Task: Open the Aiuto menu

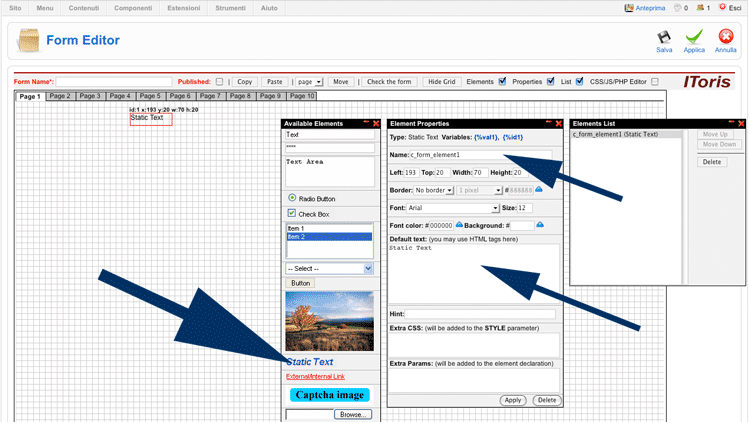Action: tap(269, 8)
